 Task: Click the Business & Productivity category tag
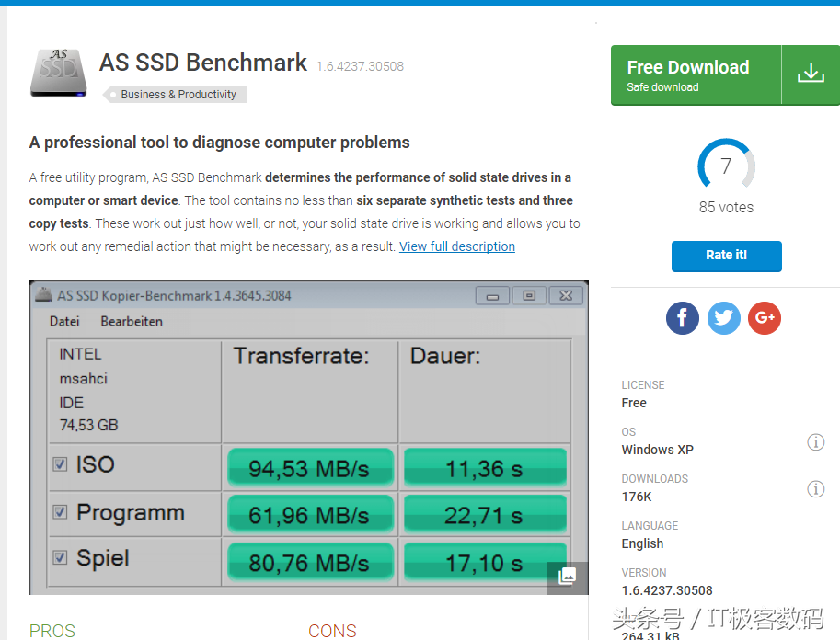tap(175, 95)
